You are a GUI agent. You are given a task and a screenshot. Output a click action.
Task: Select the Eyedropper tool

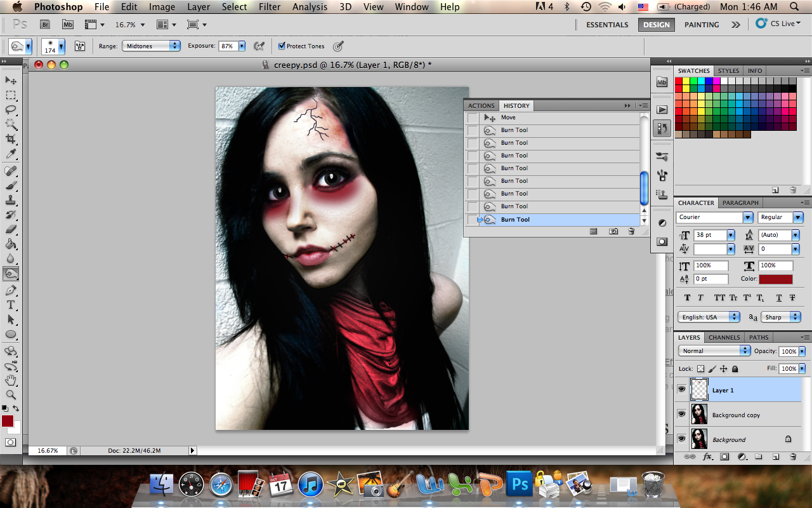tap(11, 154)
